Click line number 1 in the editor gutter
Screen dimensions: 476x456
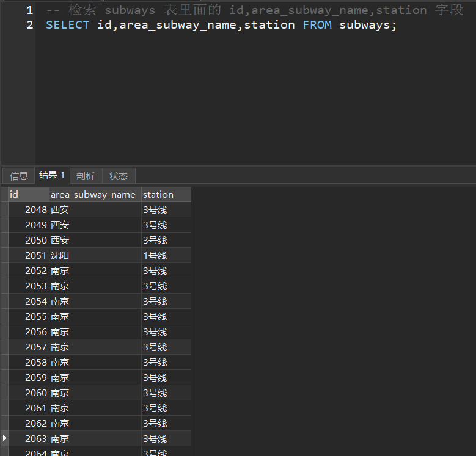[30, 10]
